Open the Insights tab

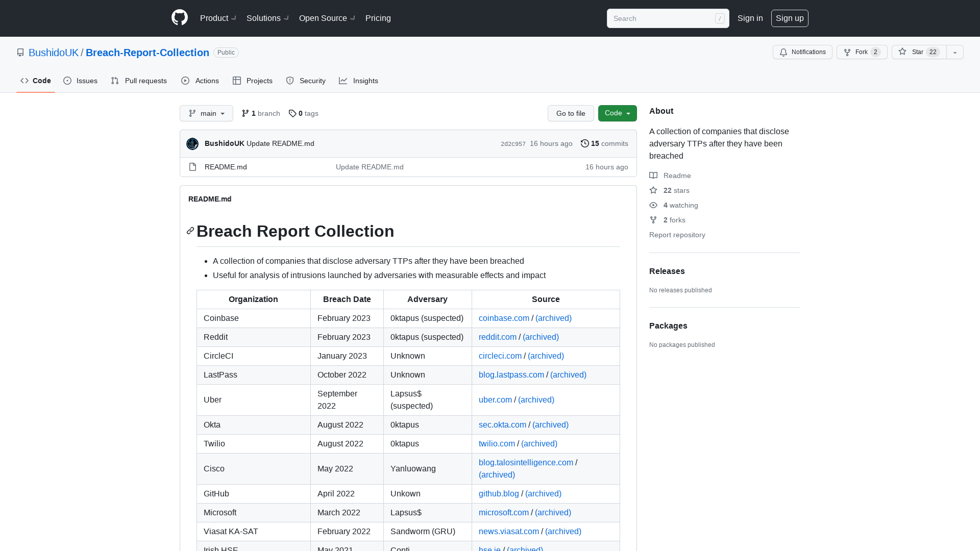click(358, 81)
